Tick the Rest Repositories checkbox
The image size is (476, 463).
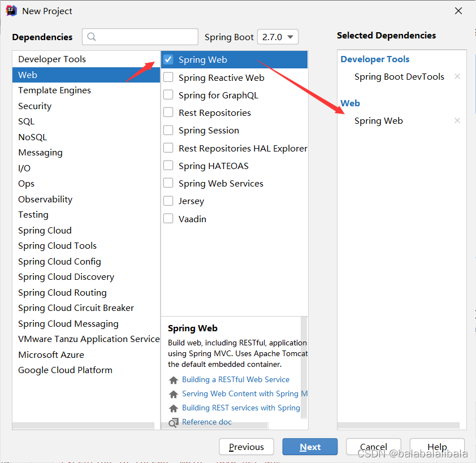click(x=168, y=112)
